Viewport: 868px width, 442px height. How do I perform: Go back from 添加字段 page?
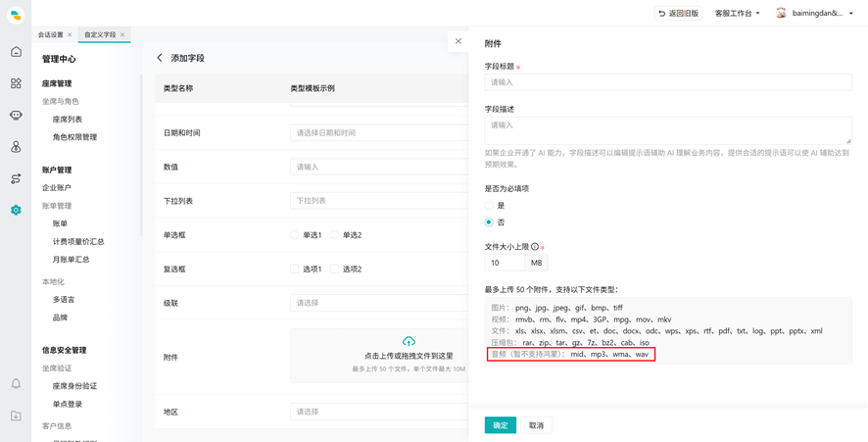tap(160, 58)
